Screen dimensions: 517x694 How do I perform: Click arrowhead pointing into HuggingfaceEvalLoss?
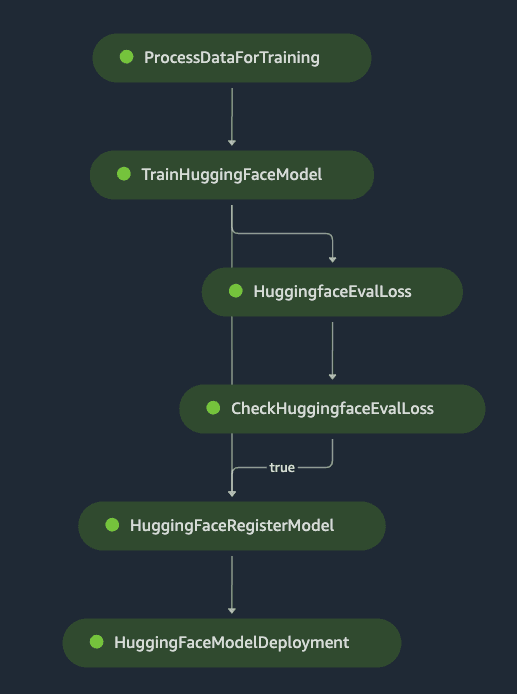[x=332, y=259]
